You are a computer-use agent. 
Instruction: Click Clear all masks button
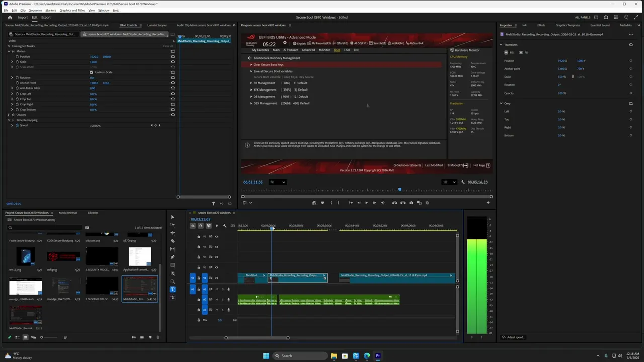(x=168, y=46)
